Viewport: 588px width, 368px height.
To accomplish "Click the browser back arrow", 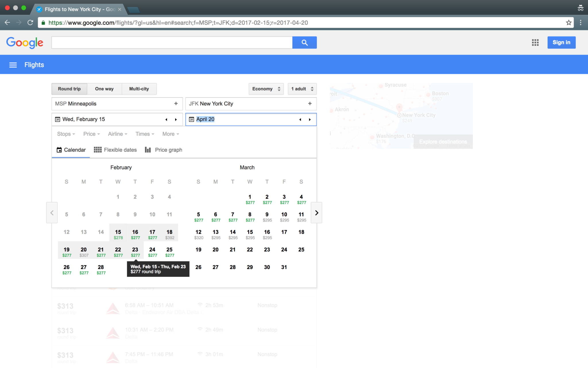I will pyautogui.click(x=7, y=22).
